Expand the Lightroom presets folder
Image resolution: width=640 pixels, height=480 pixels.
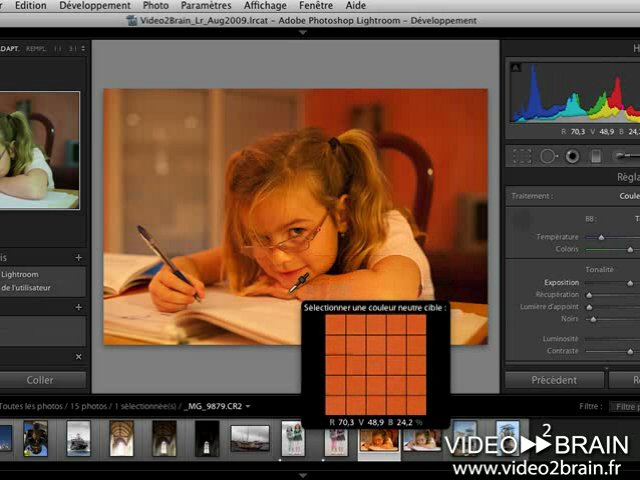pyautogui.click(x=20, y=274)
